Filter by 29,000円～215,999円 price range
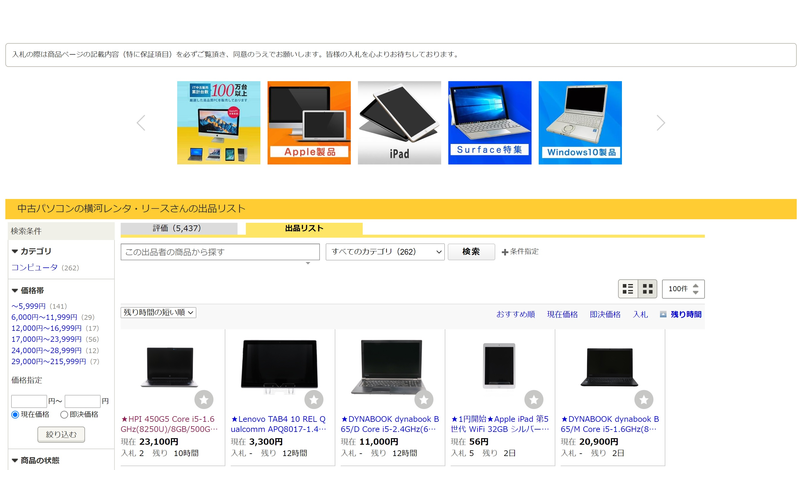800x500 pixels. pyautogui.click(x=48, y=361)
